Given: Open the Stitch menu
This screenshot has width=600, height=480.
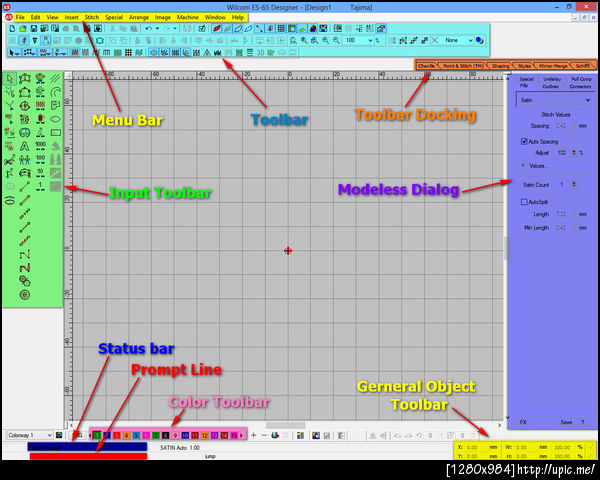Looking at the screenshot, I should 92,17.
